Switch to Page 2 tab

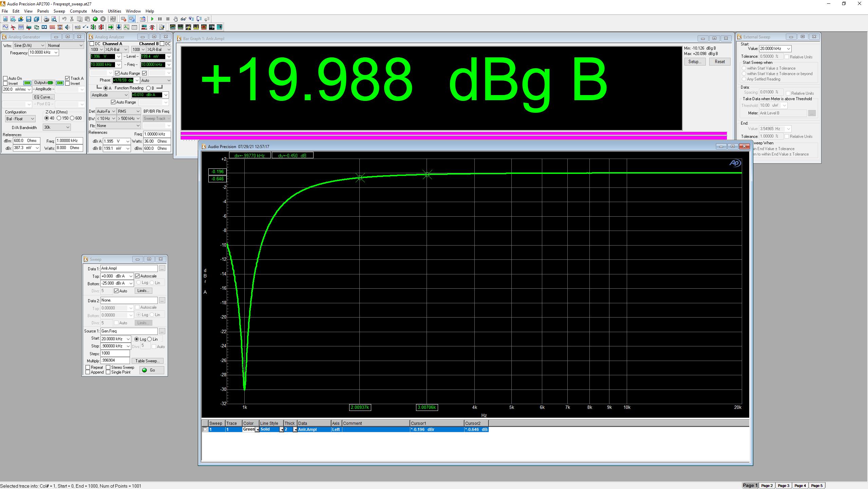[767, 486]
